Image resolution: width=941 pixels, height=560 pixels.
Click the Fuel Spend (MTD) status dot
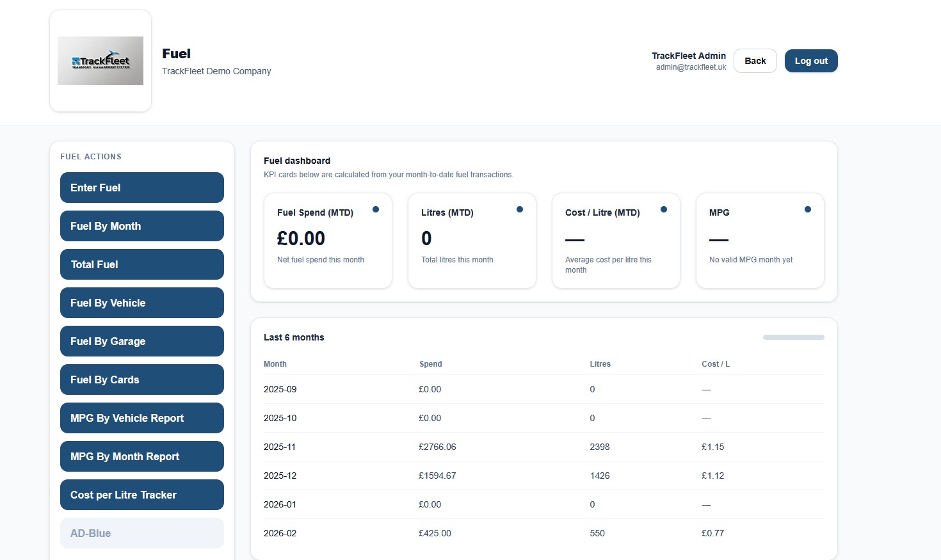(x=376, y=209)
